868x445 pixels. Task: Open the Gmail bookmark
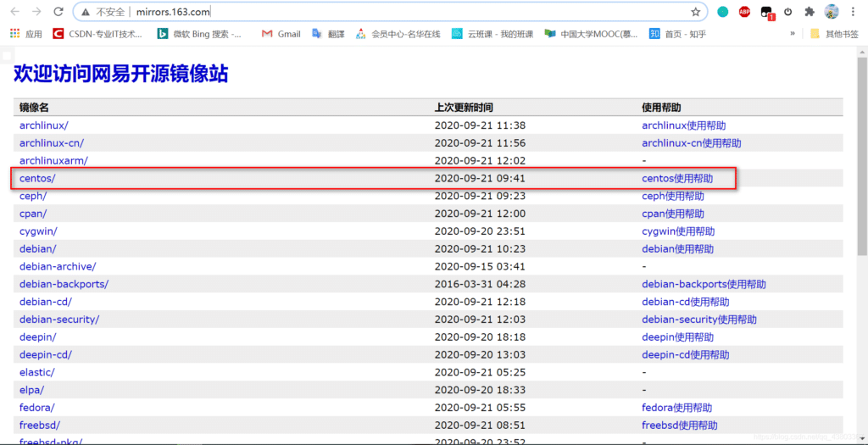click(x=281, y=34)
